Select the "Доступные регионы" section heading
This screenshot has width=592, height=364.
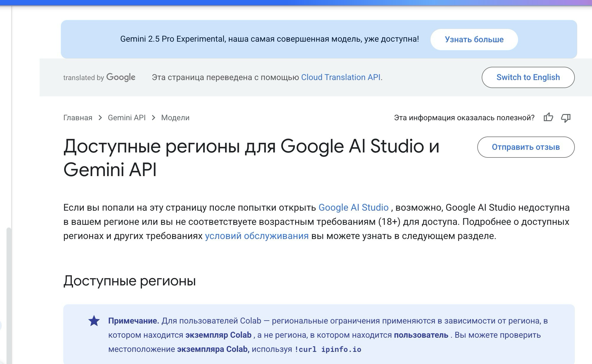(130, 280)
